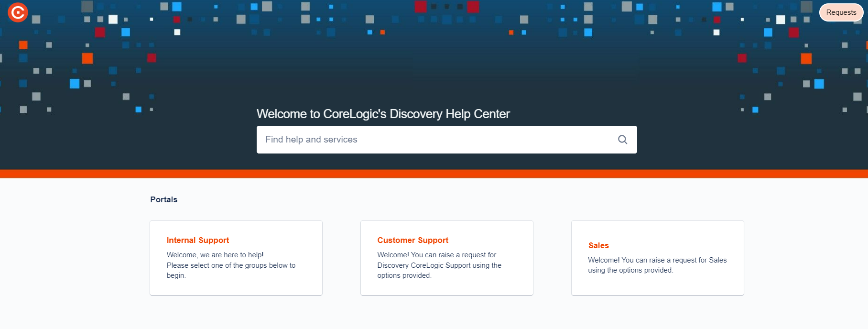
Task: Focus the Find help and services field
Action: 446,140
